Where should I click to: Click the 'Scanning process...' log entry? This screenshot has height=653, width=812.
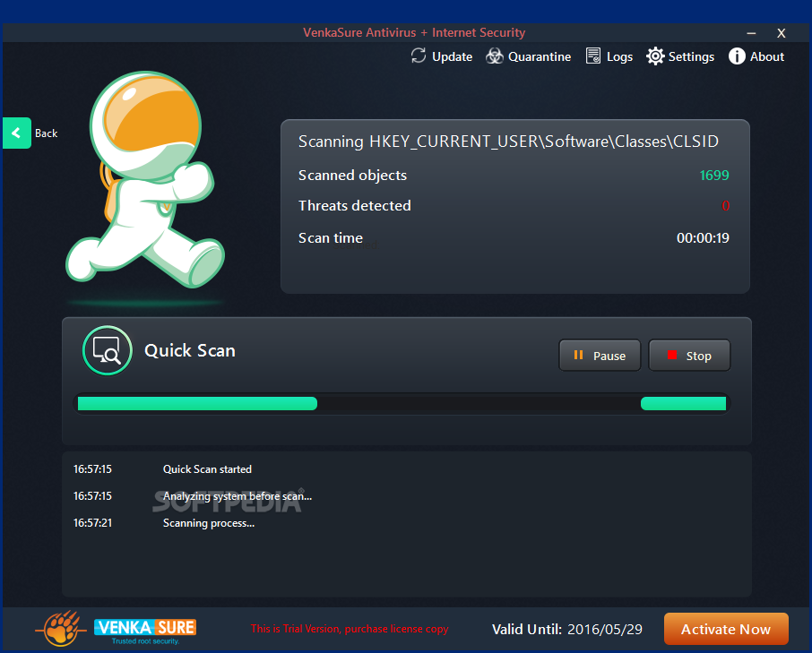click(x=209, y=523)
